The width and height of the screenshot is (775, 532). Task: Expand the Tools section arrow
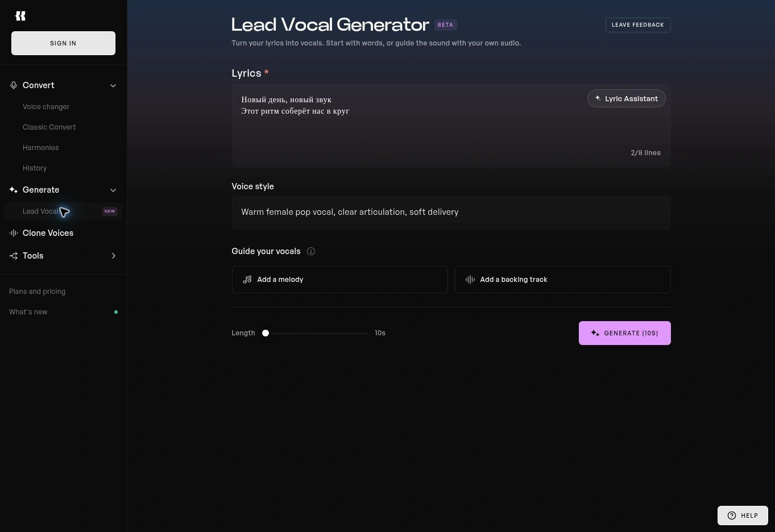pyautogui.click(x=113, y=256)
